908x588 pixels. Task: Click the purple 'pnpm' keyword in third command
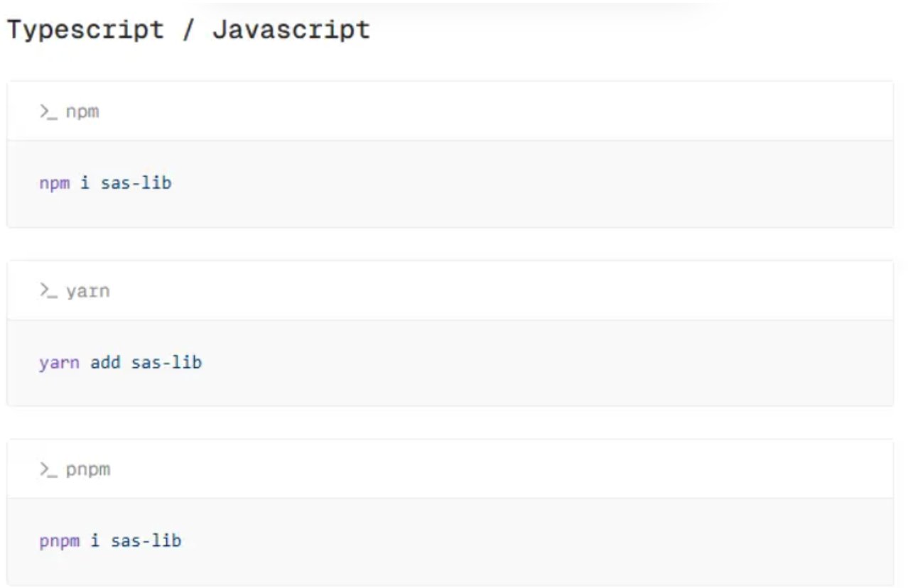pyautogui.click(x=59, y=541)
